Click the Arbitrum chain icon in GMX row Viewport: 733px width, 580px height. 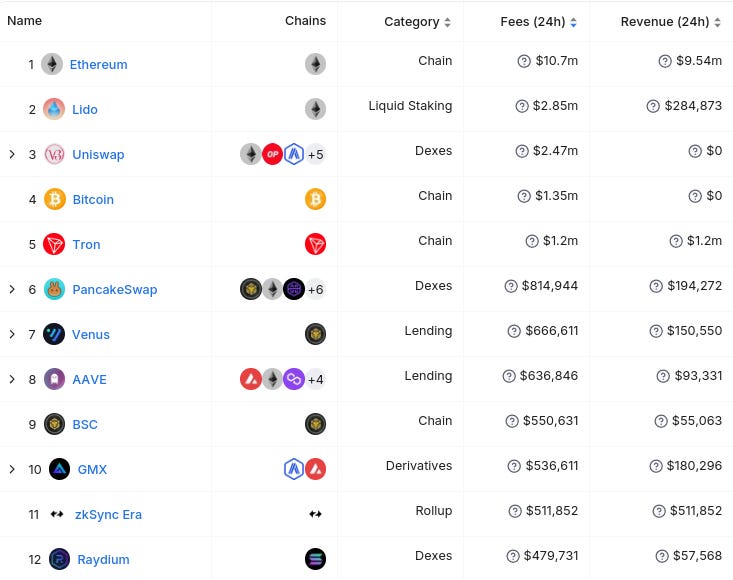pos(294,469)
